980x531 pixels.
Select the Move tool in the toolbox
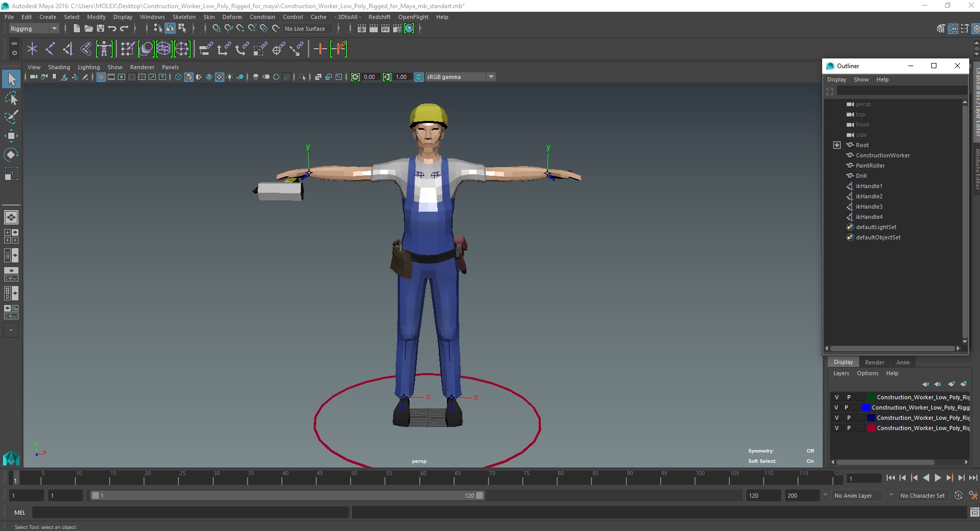pyautogui.click(x=11, y=135)
